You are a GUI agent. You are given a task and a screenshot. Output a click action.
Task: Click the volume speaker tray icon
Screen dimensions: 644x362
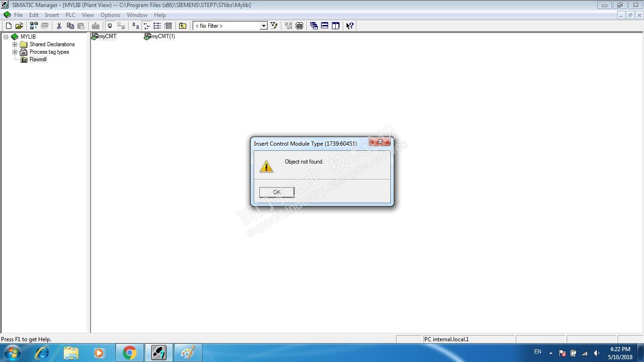coord(596,353)
